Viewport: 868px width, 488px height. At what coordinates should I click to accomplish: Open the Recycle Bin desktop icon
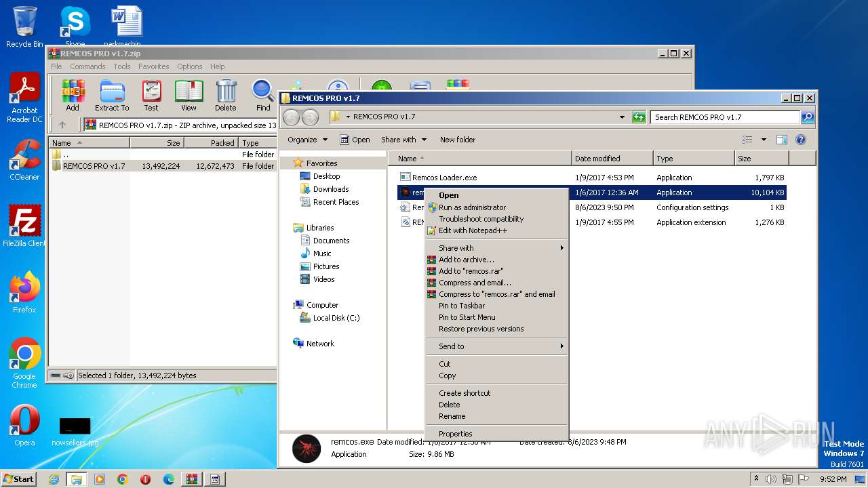coord(24,27)
